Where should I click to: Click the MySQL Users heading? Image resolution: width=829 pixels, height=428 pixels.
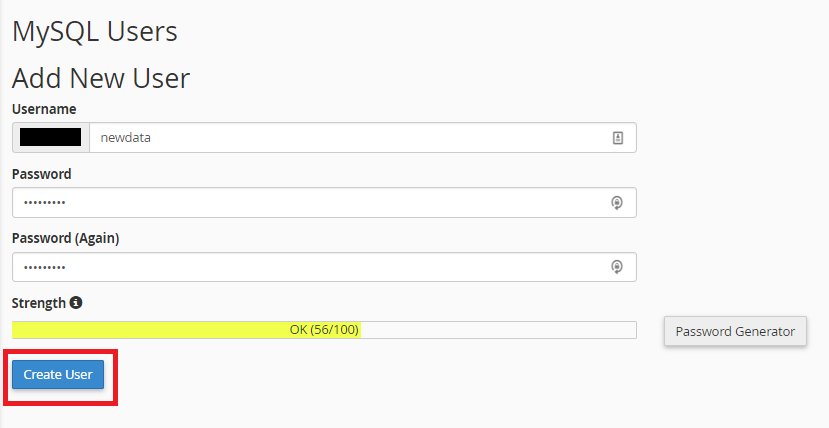point(95,31)
